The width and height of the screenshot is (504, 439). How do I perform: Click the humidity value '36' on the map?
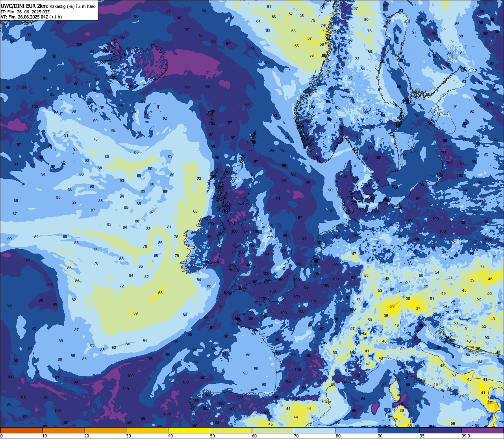click(386, 316)
